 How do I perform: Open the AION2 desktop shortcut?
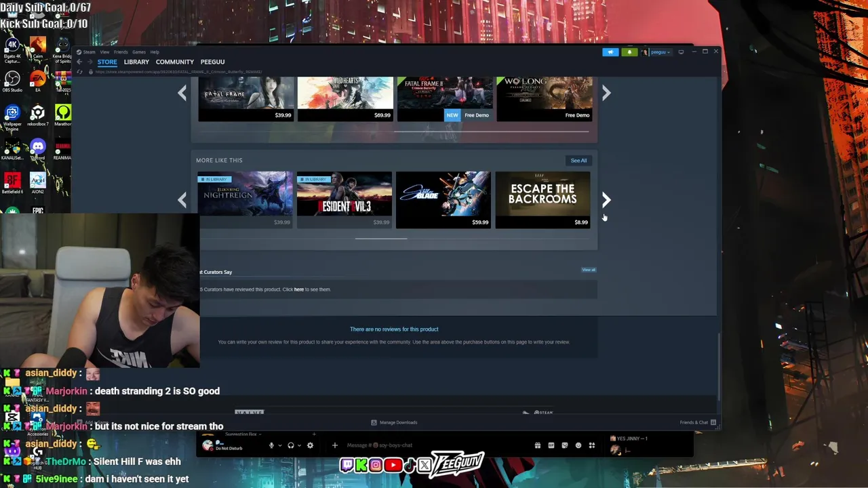(38, 183)
